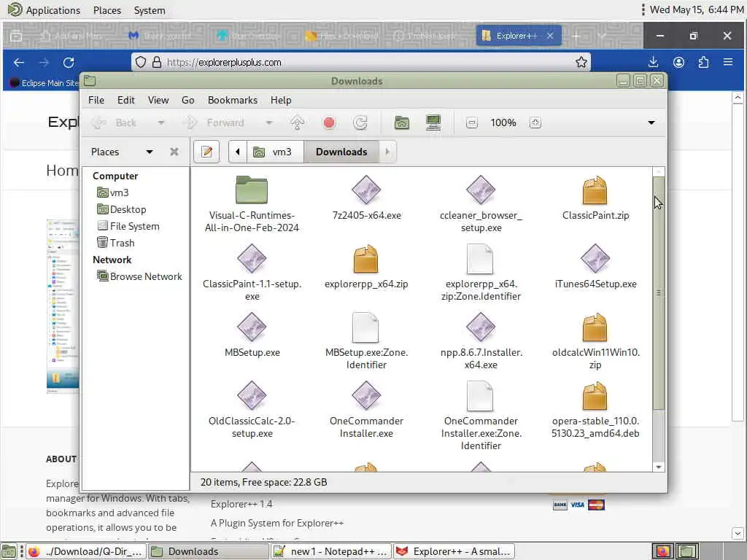Show later path buttons with right arrow
747x560 pixels.
click(x=387, y=152)
